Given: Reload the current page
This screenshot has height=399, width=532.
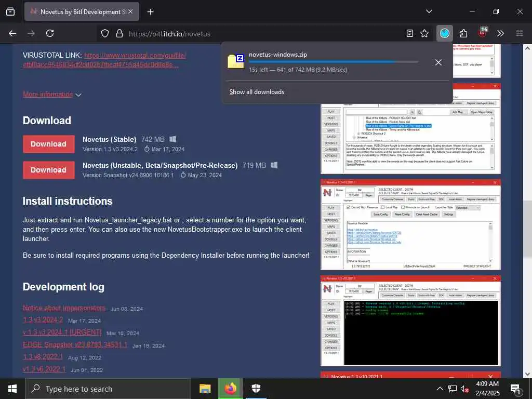Looking at the screenshot, I should (50, 34).
